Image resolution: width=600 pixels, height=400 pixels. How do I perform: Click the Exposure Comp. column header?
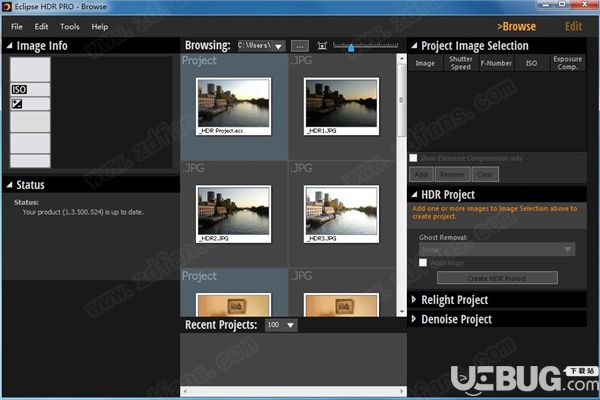tap(567, 63)
